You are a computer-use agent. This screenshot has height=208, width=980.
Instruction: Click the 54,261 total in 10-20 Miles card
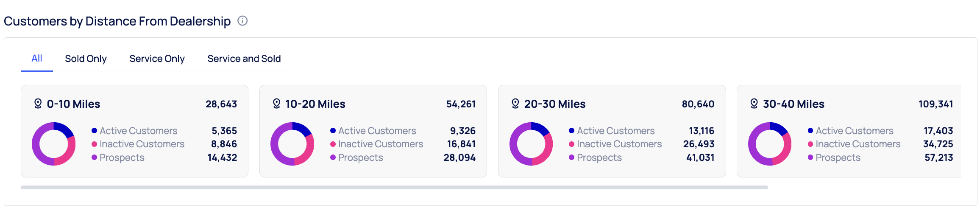click(x=461, y=104)
